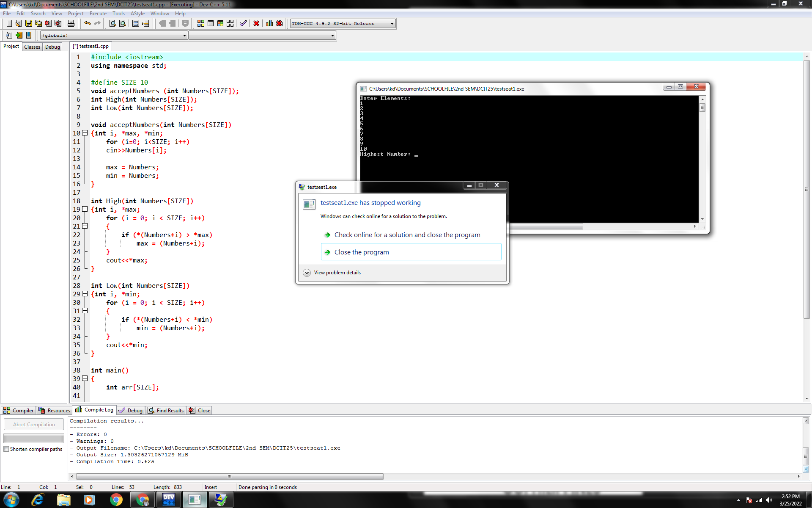
Task: Click the code editor vertical scrollbar thumb
Action: click(x=807, y=189)
